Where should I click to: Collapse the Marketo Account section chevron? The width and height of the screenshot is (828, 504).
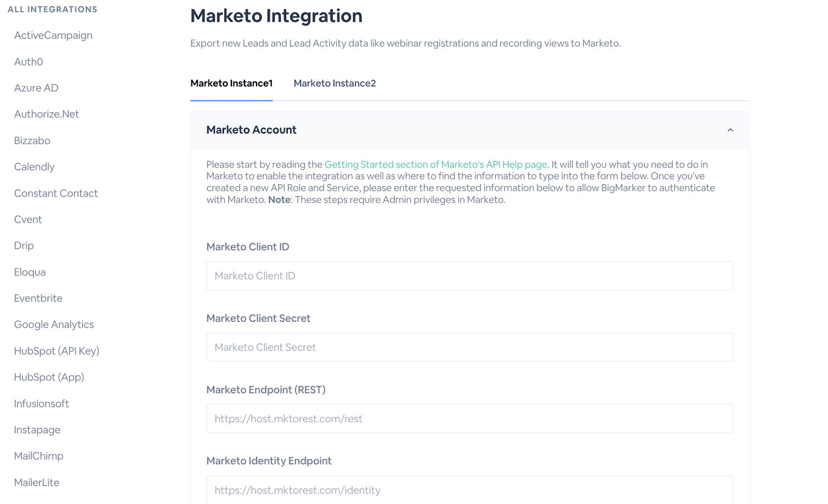tap(730, 130)
